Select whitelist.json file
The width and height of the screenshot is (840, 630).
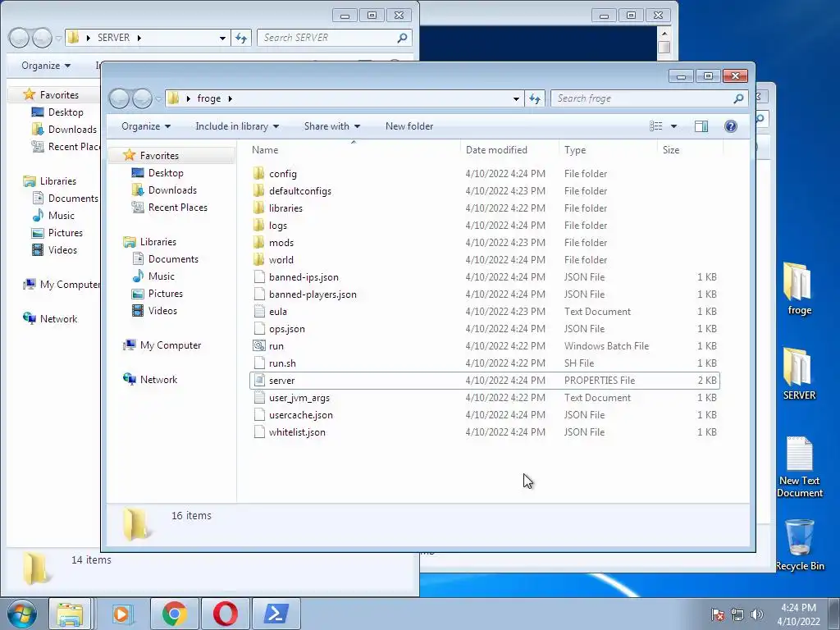485,431
